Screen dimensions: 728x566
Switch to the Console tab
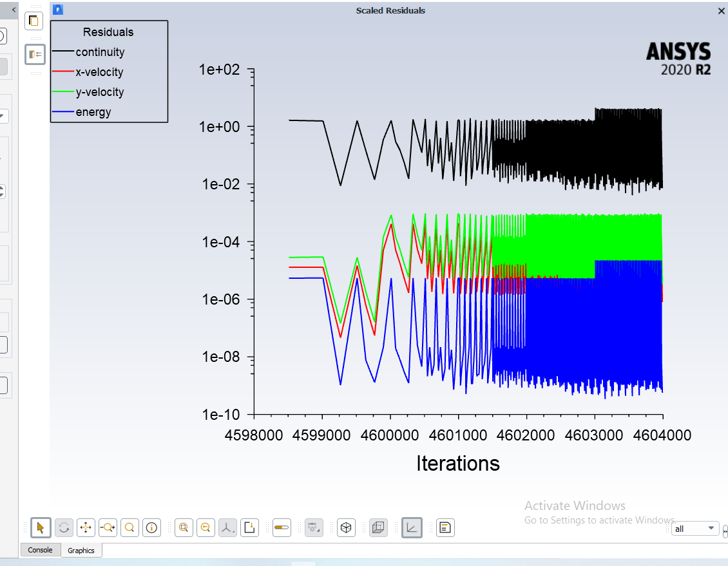[x=40, y=550]
